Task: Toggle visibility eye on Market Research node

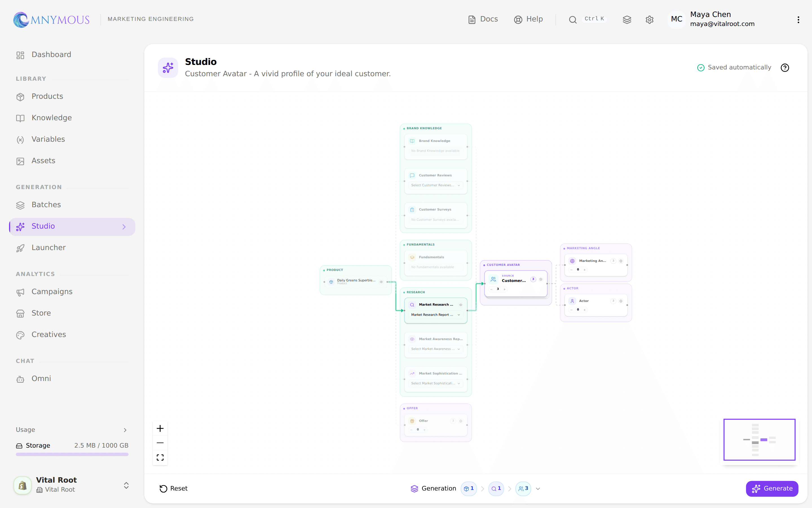Action: (461, 305)
